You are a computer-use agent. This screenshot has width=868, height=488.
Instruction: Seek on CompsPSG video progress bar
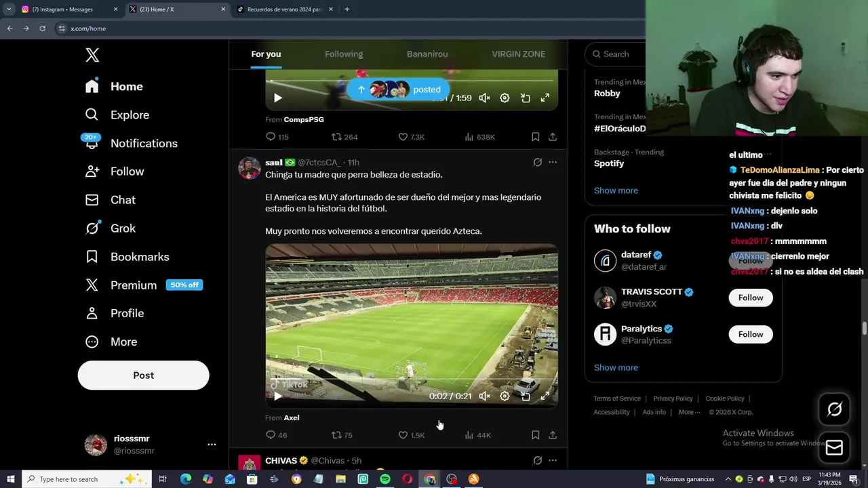tap(412, 81)
